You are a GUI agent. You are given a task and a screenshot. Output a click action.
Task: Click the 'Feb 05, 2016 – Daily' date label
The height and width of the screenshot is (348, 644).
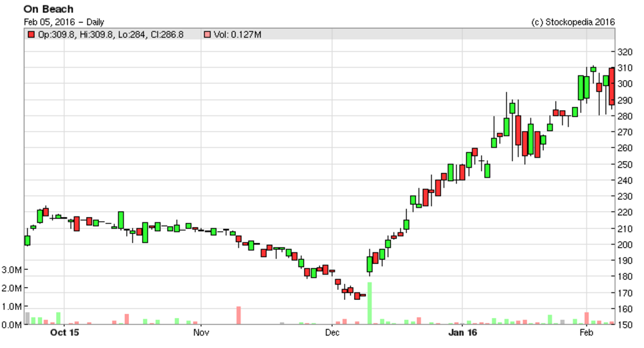(x=63, y=22)
